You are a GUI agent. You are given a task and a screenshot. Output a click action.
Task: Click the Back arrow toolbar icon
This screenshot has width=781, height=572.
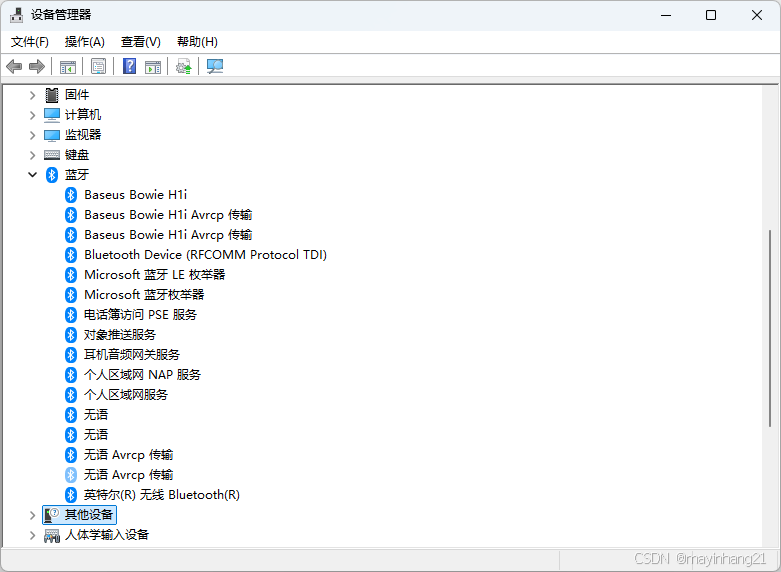(14, 66)
